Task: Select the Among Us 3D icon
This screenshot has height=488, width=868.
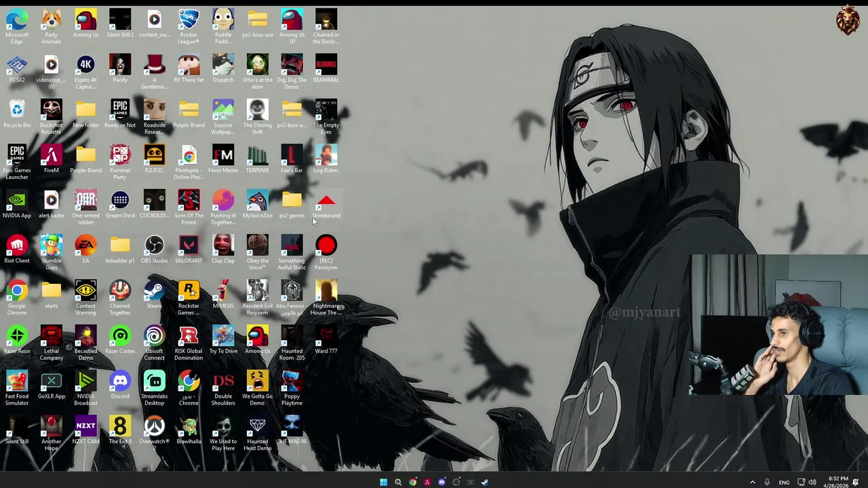Action: click(292, 26)
